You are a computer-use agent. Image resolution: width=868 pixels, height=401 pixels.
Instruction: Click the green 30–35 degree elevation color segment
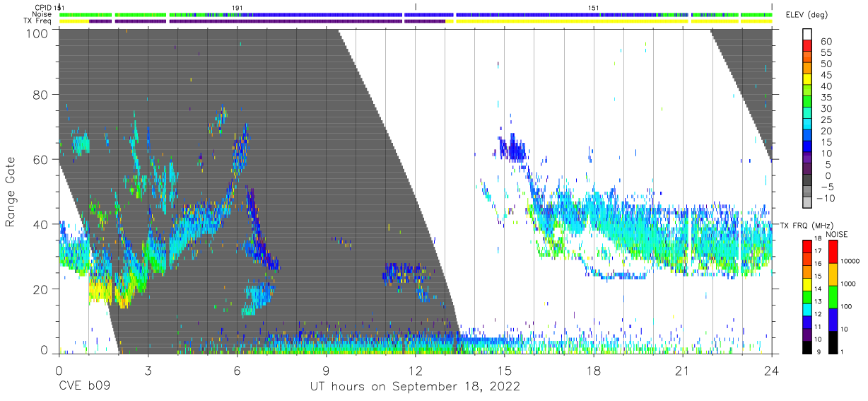click(808, 103)
